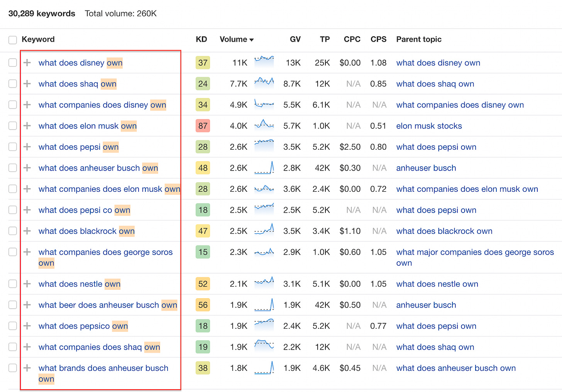
Task: Plus icon next to 'what does nestle own'
Action: 27,284
